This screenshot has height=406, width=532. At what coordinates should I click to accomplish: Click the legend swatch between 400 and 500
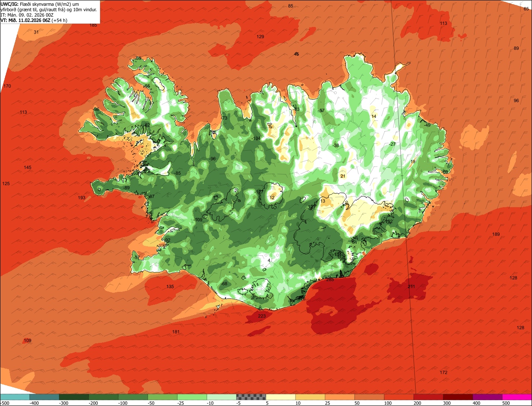pos(487,397)
